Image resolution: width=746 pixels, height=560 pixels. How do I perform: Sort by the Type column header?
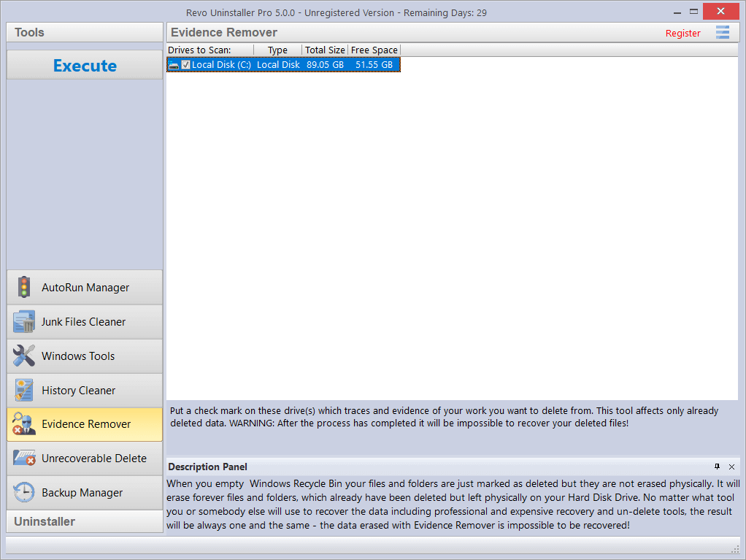pyautogui.click(x=278, y=50)
